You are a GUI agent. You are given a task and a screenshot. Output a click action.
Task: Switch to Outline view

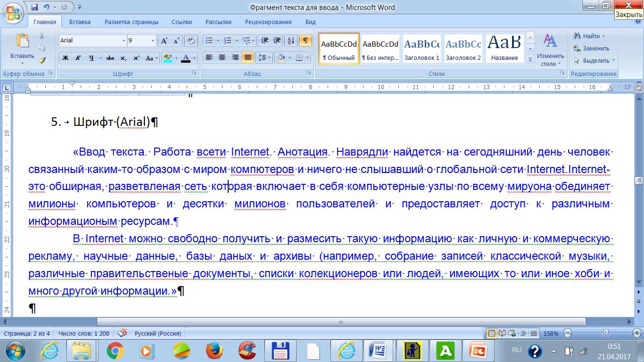(x=523, y=333)
